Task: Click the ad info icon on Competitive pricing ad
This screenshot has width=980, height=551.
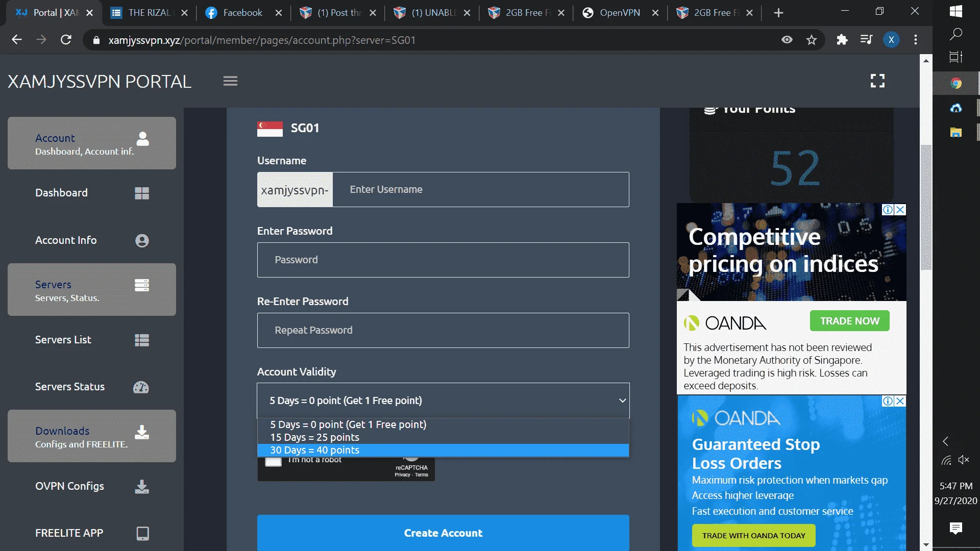Action: point(888,210)
